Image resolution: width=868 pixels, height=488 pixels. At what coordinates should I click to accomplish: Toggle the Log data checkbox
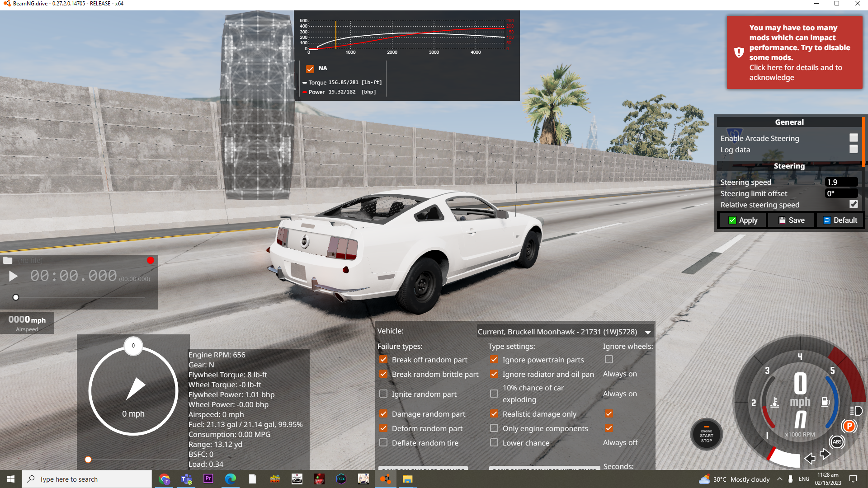(854, 149)
